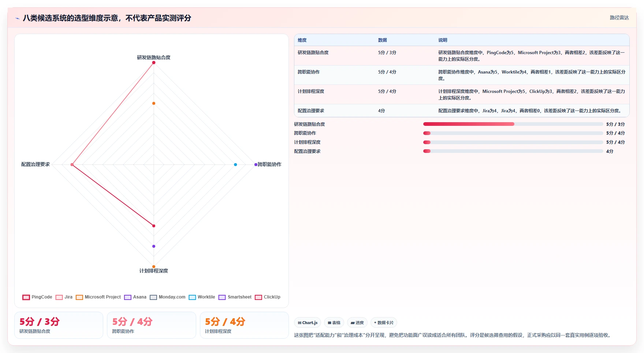Click the 数据卡片 tag chip
The image size is (644, 353).
(384, 323)
